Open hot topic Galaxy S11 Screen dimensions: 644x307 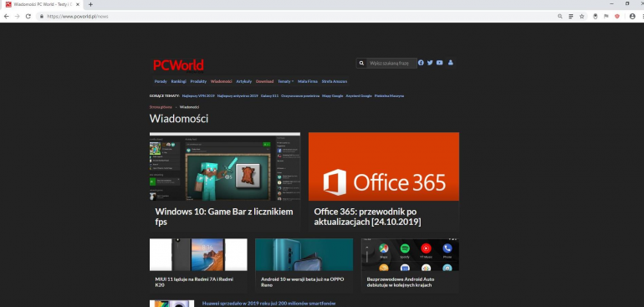tap(269, 95)
